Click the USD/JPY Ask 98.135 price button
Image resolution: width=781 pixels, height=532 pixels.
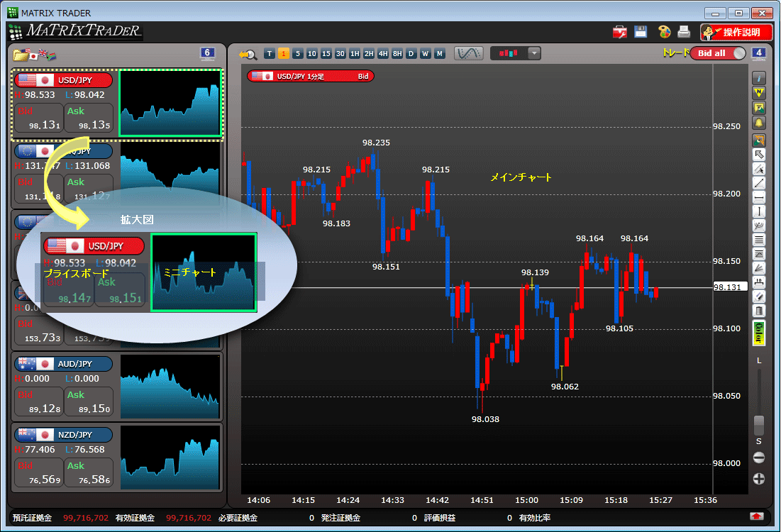[89, 118]
